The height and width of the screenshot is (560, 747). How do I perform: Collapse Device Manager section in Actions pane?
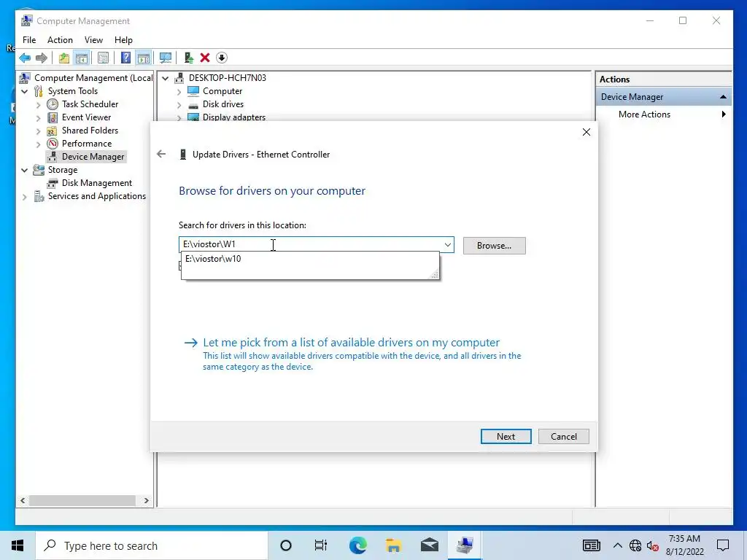[x=723, y=97]
